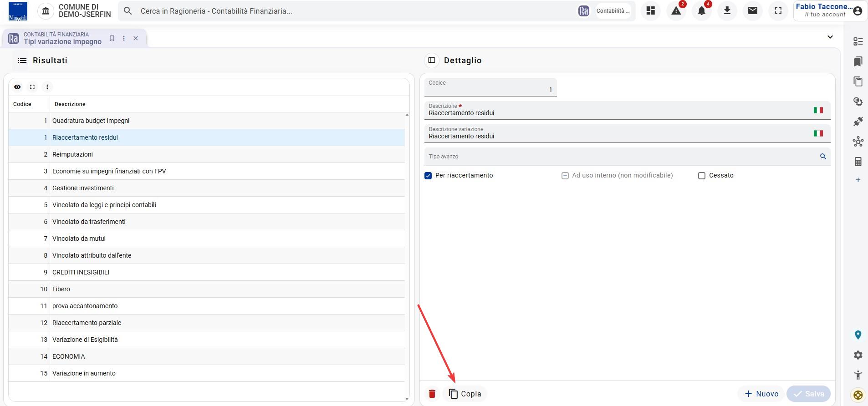This screenshot has height=406, width=868.
Task: Open the downloads icon
Action: coord(727,11)
